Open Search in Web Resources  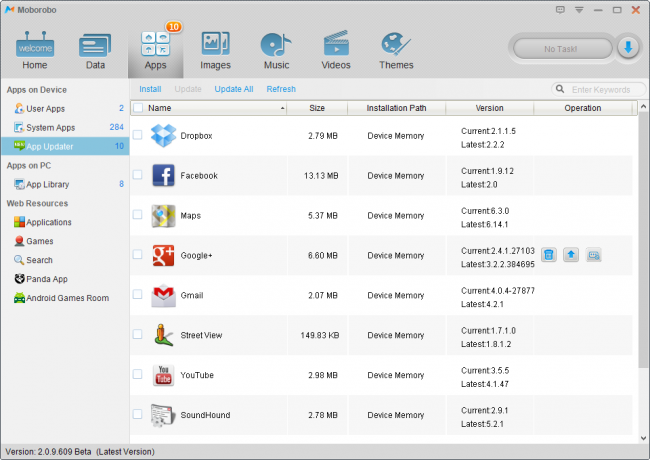[x=65, y=260]
